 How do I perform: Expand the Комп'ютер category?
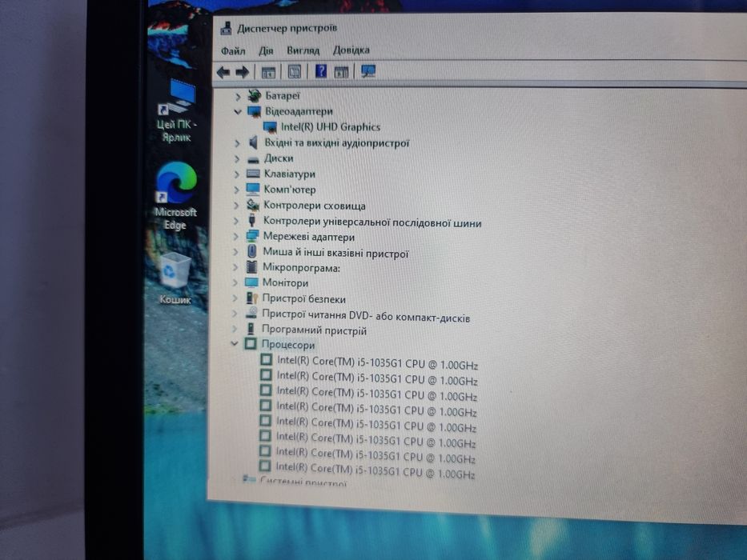pyautogui.click(x=237, y=190)
